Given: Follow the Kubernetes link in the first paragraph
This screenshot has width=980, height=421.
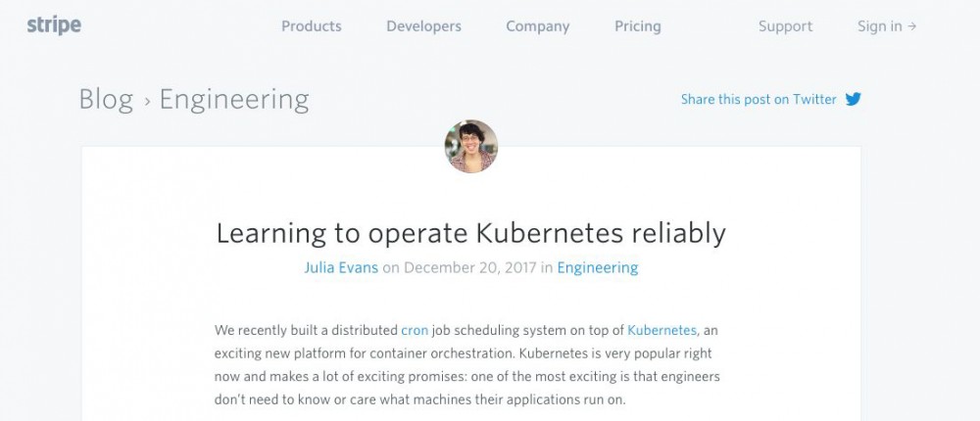Looking at the screenshot, I should [x=661, y=331].
